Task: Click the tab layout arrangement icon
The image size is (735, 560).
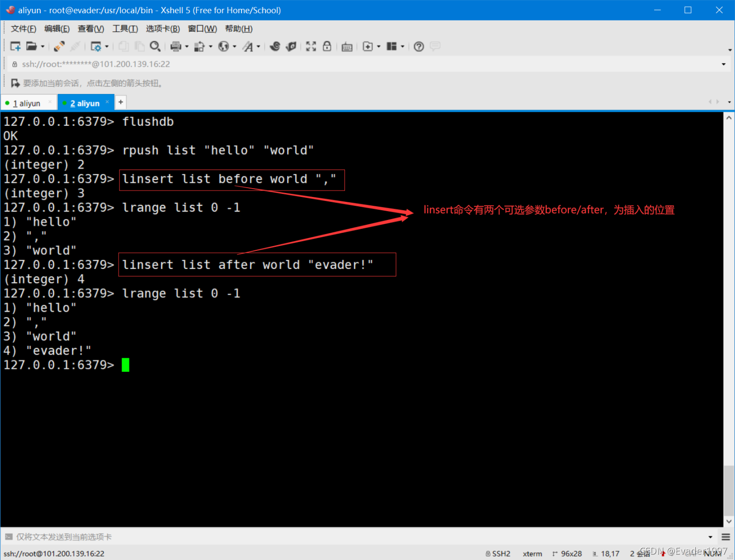Action: tap(392, 47)
